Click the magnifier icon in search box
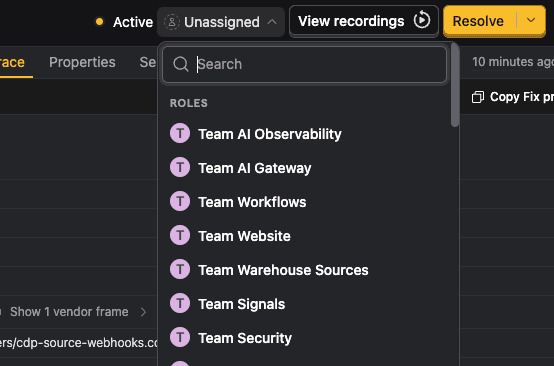 pos(181,64)
